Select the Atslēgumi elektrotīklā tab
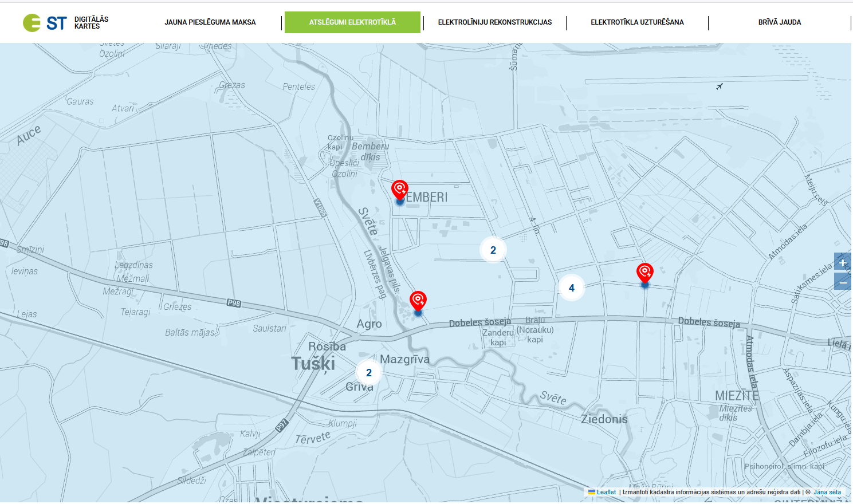 (x=352, y=22)
